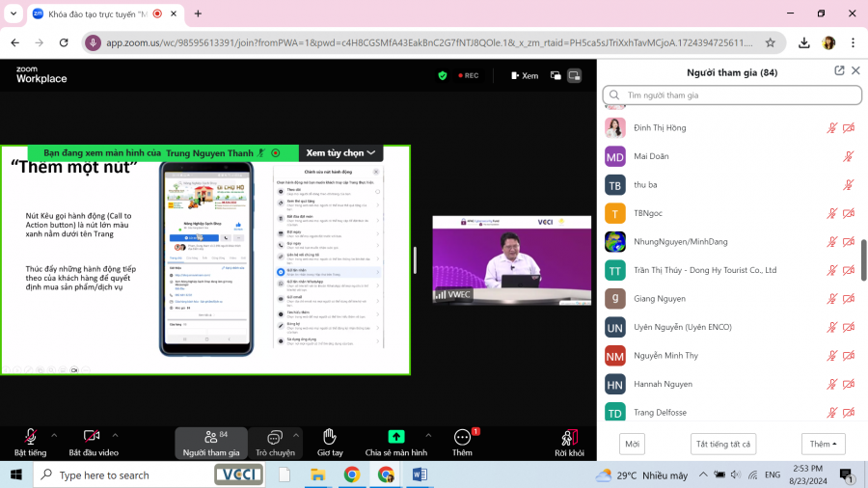Click the green encryption shield icon
Viewport: 868px width, 488px height.
(443, 75)
